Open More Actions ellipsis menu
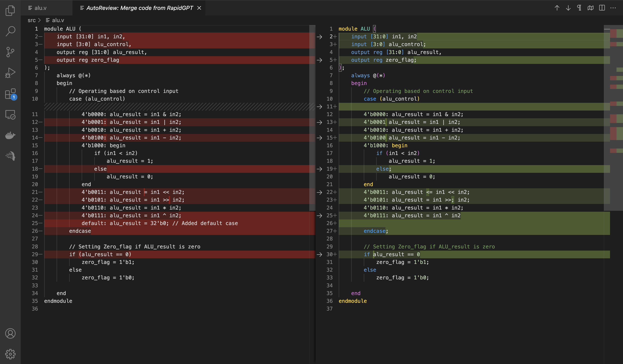The width and height of the screenshot is (623, 364). tap(613, 8)
